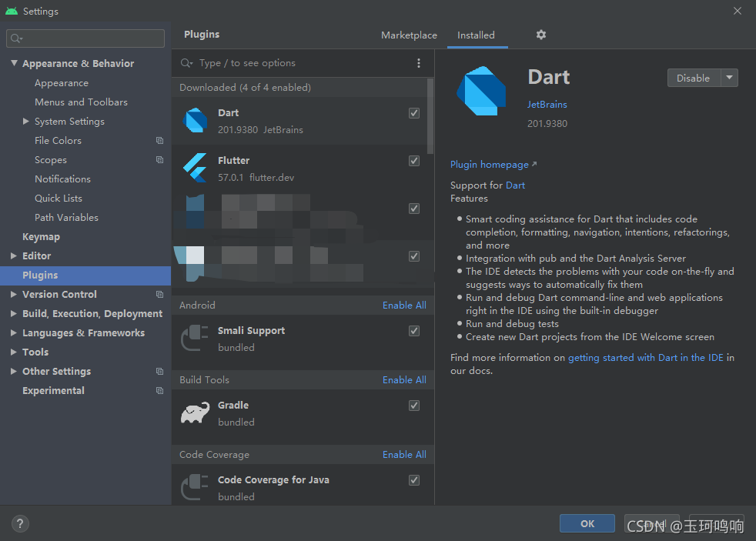The width and height of the screenshot is (756, 541).
Task: Expand the Other Settings node
Action: [x=14, y=372]
